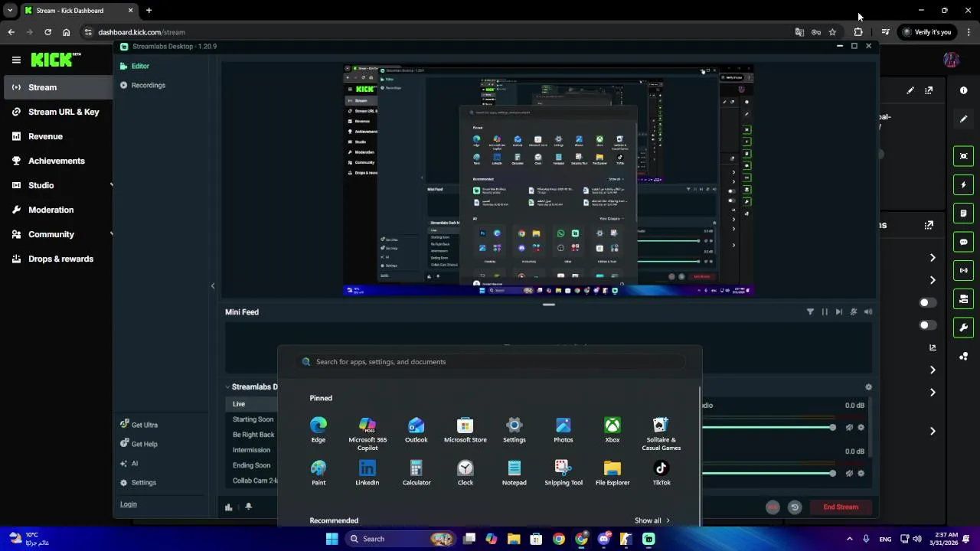Expand the Streamlabs scene collection dropdown

click(227, 387)
